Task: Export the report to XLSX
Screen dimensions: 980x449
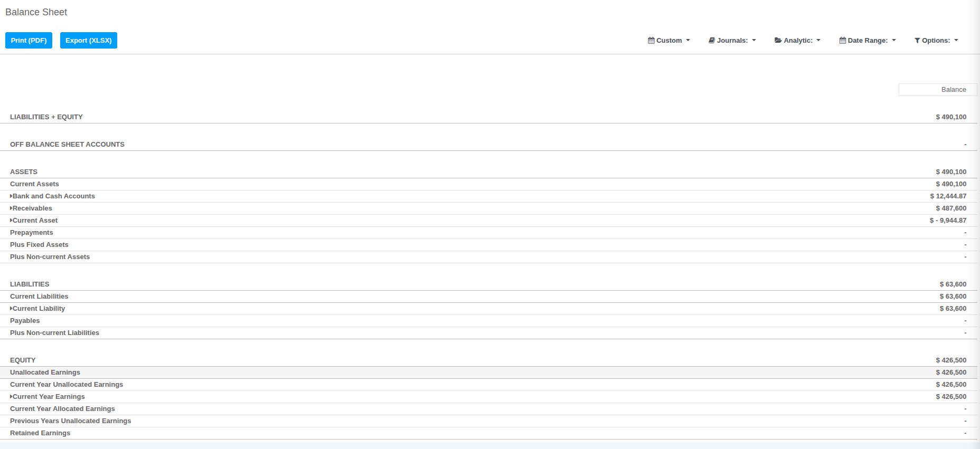Action: click(x=89, y=41)
